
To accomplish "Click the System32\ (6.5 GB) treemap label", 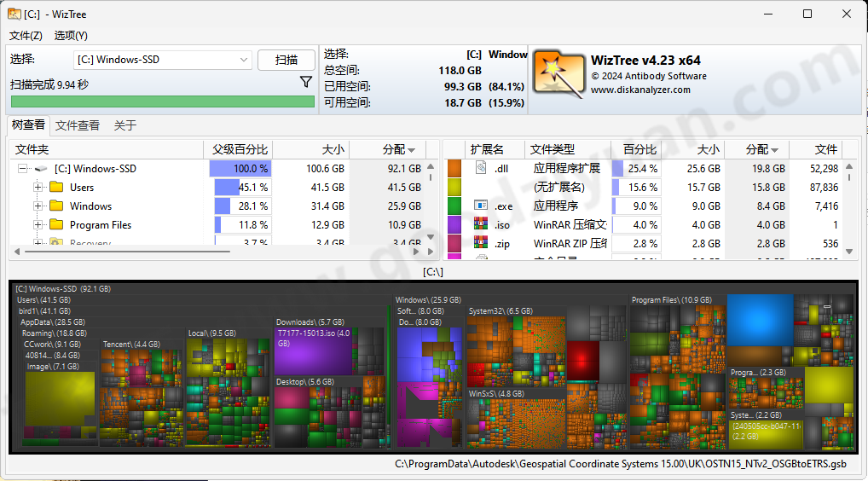I will [501, 311].
